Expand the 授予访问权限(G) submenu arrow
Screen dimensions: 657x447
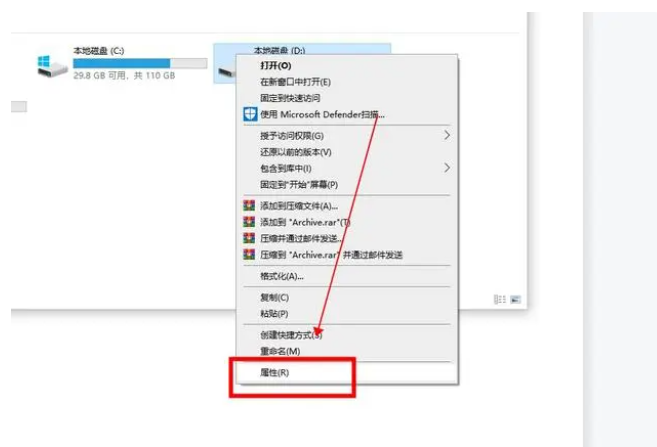click(447, 135)
